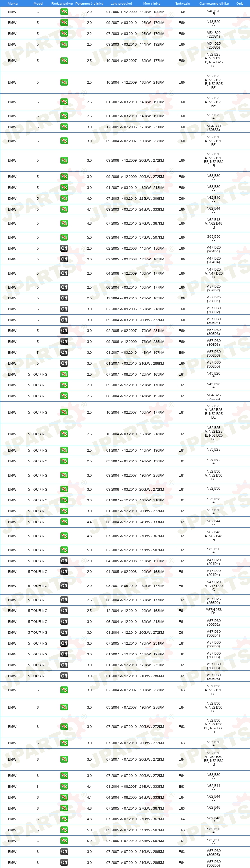Click diesel ON icon in the BMW 6 E63 row
The height and width of the screenshot is (868, 250).
click(64, 851)
